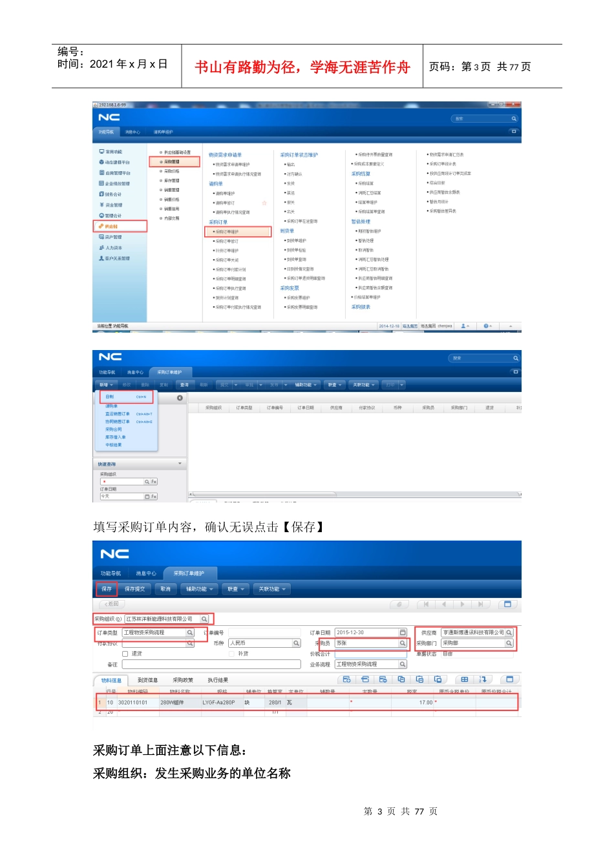Open 常用功能 in the NC navigation sidebar
Image resolution: width=614 pixels, height=868 pixels.
point(111,152)
